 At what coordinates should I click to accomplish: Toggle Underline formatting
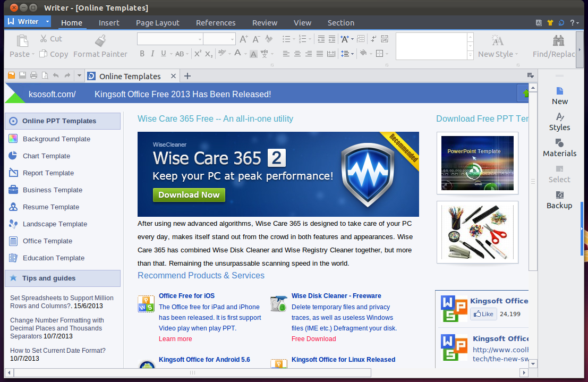coord(164,54)
